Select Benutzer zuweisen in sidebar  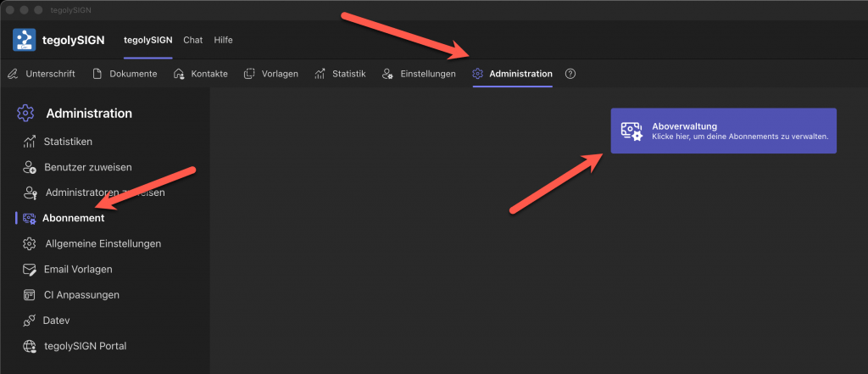[x=87, y=167]
